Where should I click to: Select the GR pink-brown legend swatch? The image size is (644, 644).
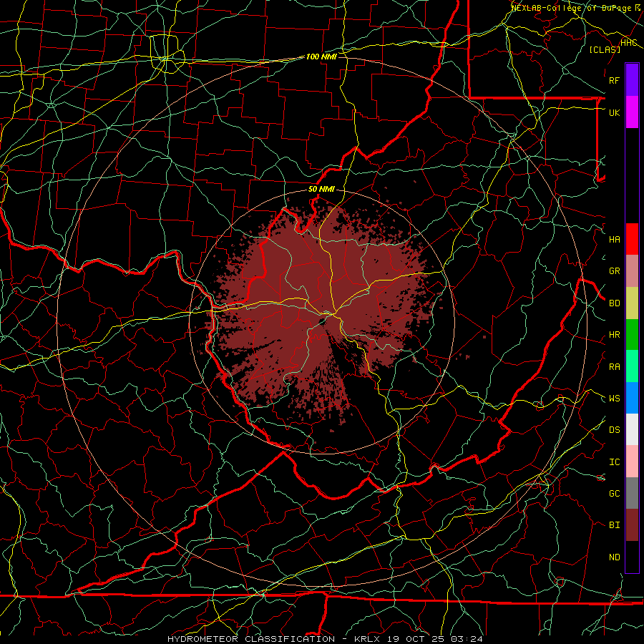[632, 270]
